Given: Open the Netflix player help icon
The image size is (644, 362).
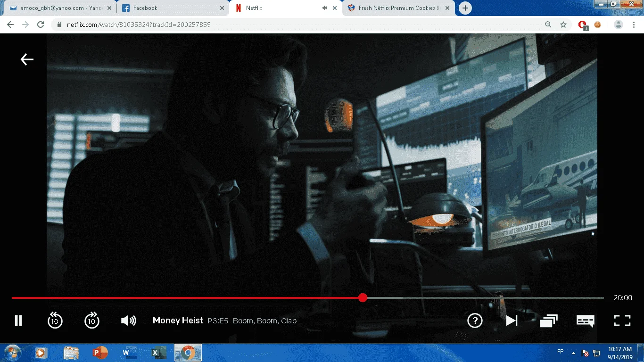Looking at the screenshot, I should 475,321.
